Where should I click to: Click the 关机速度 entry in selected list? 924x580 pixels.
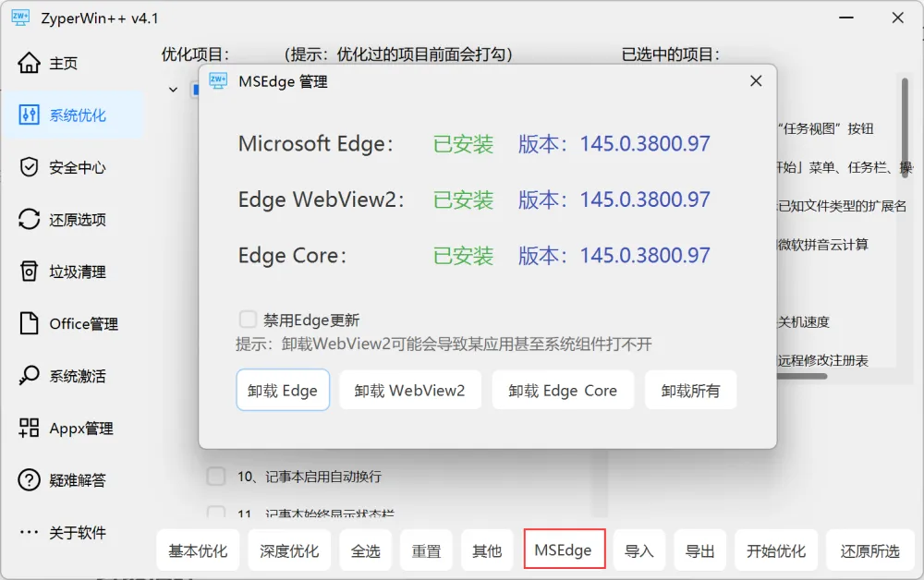pos(803,321)
